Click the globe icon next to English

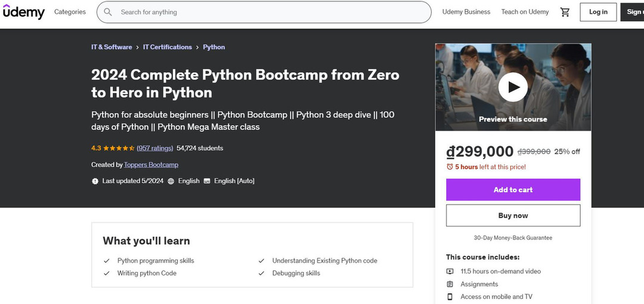point(171,181)
